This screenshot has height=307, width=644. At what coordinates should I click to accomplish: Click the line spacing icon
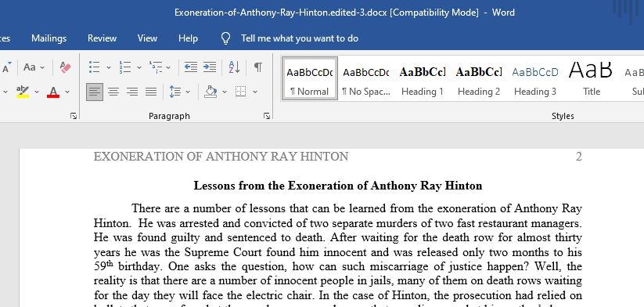pyautogui.click(x=175, y=92)
